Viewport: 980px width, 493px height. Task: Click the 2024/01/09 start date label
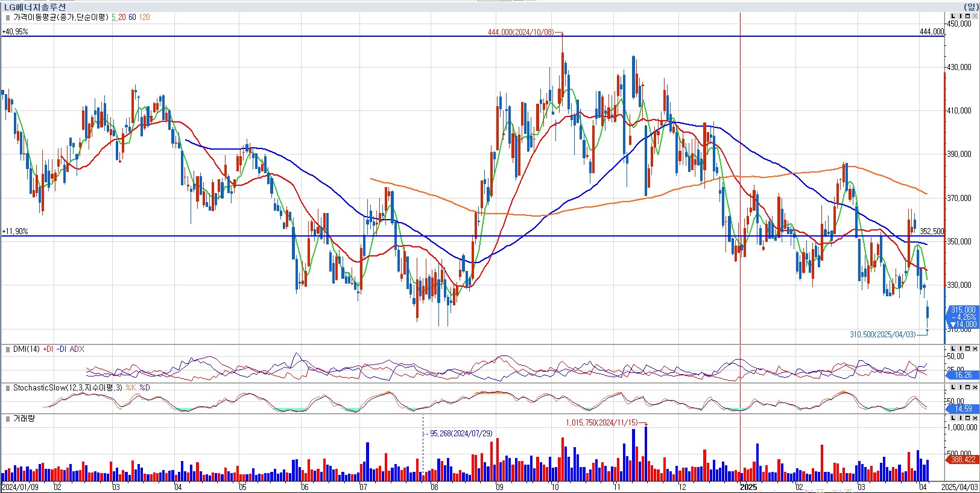click(x=20, y=487)
